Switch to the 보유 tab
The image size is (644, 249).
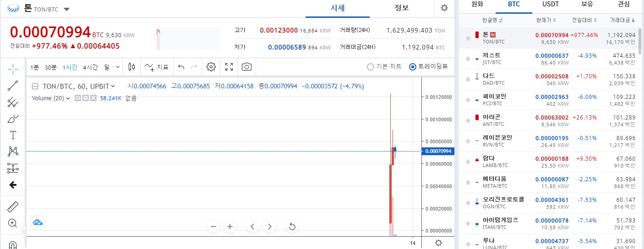(587, 5)
